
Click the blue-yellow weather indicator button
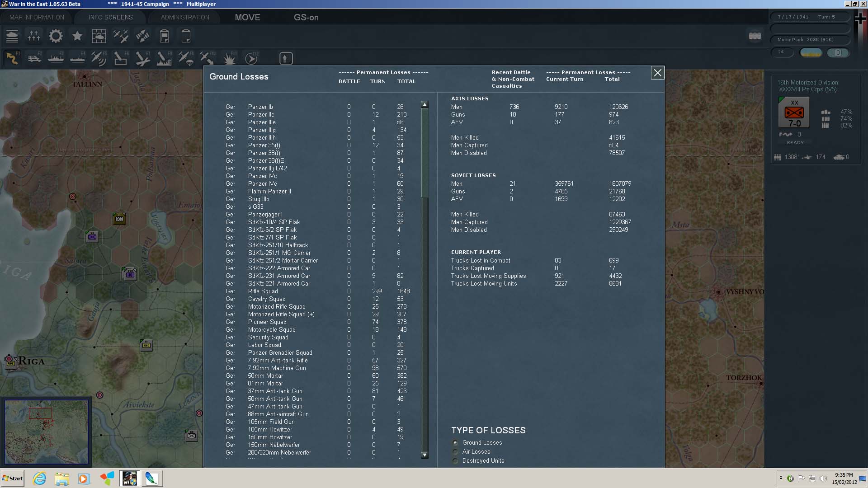pos(811,52)
